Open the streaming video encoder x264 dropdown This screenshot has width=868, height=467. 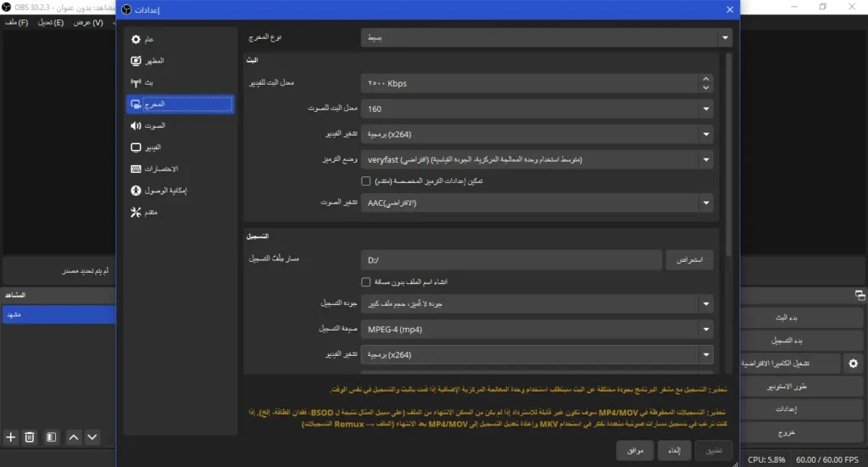[537, 135]
